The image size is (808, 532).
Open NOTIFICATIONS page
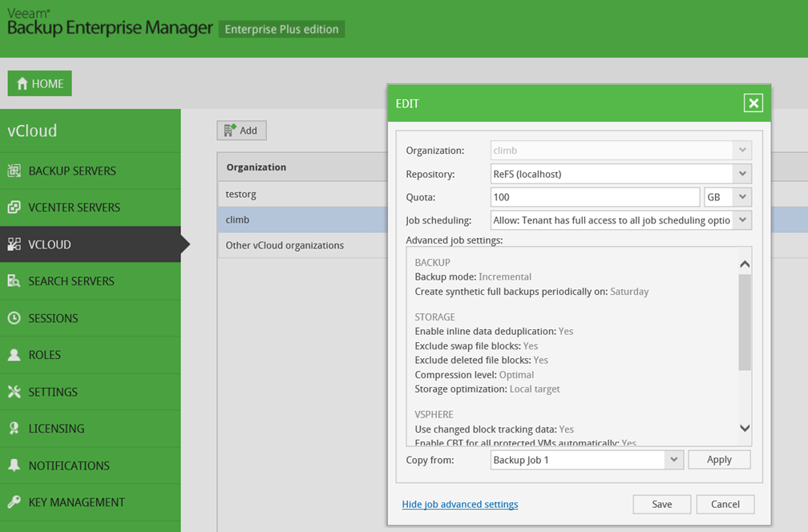point(90,465)
